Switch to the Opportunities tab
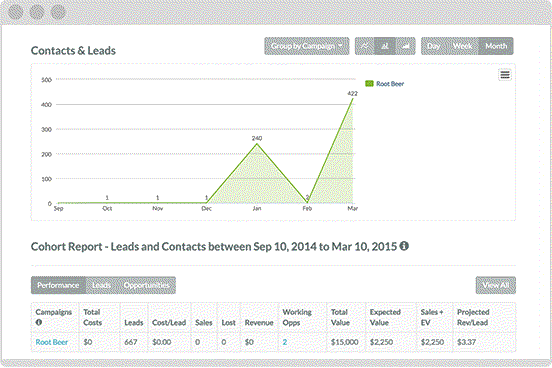The image size is (552, 368). tap(146, 285)
